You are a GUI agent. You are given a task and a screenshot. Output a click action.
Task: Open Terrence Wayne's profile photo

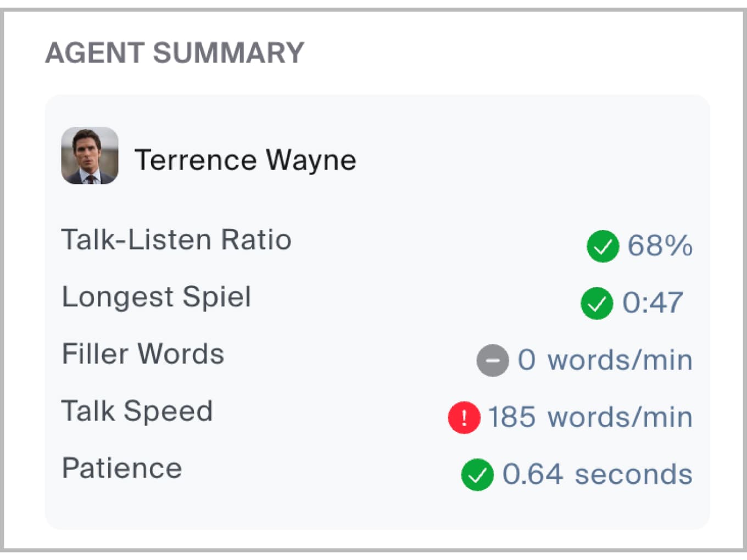click(x=90, y=156)
